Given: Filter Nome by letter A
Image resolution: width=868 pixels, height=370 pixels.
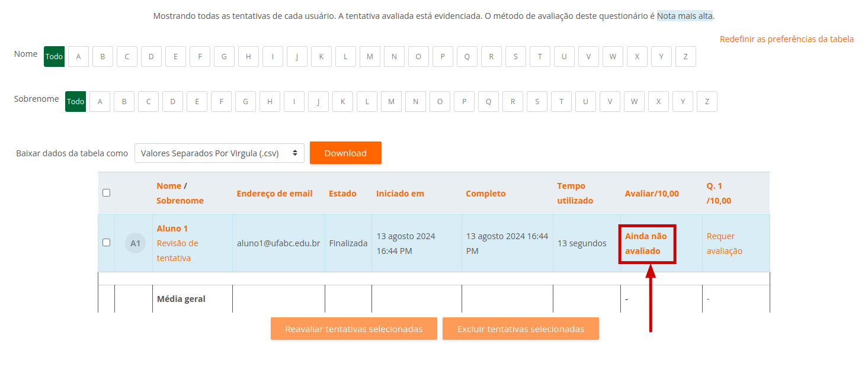Looking at the screenshot, I should pyautogui.click(x=78, y=56).
